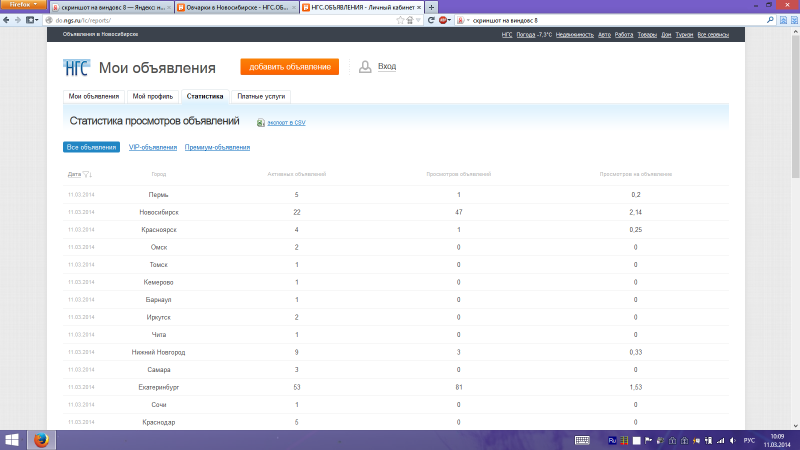800x450 pixels.
Task: Click the value 2,14 views per ad
Action: point(635,212)
